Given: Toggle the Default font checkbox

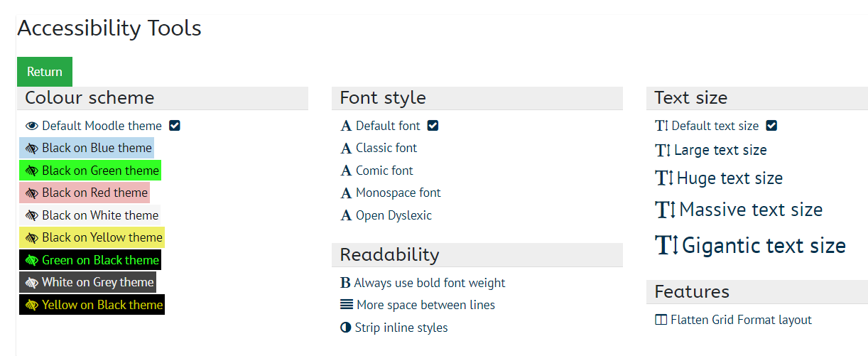Looking at the screenshot, I should point(433,126).
